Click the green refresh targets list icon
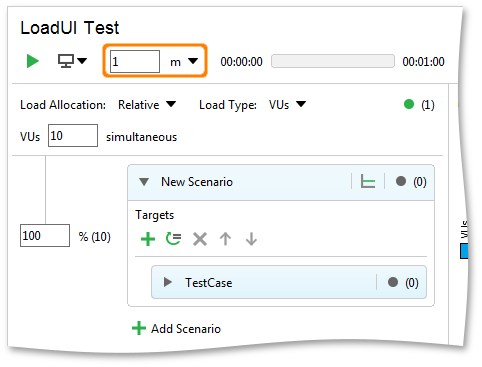Image resolution: width=482 pixels, height=367 pixels. pyautogui.click(x=173, y=239)
